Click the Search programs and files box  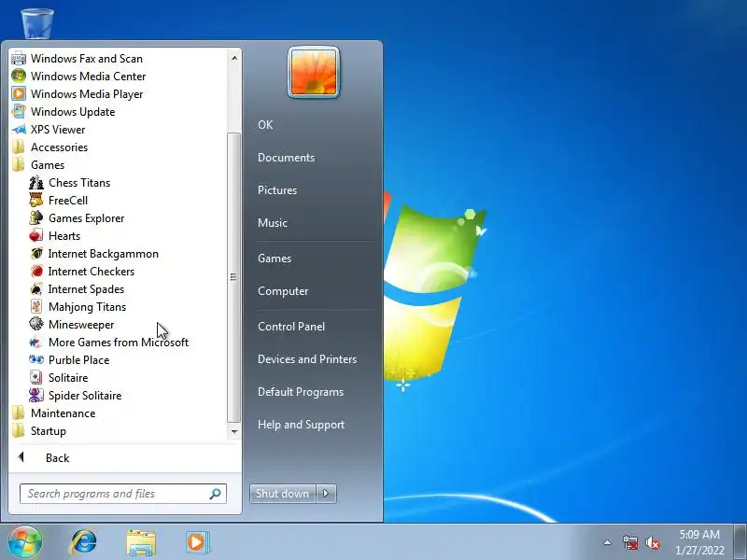coord(123,494)
